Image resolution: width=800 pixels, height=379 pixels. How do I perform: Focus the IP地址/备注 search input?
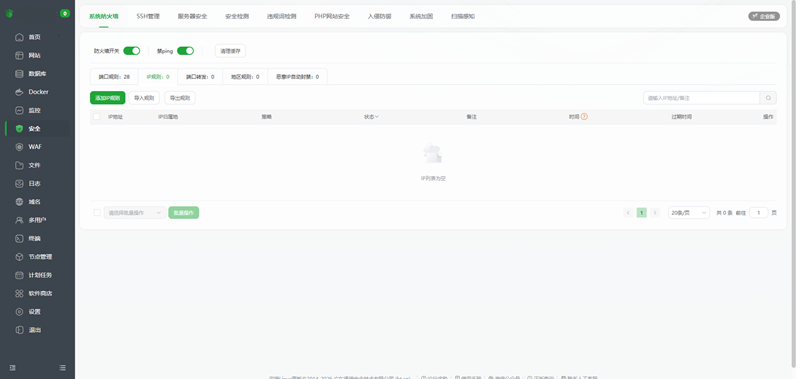[702, 98]
